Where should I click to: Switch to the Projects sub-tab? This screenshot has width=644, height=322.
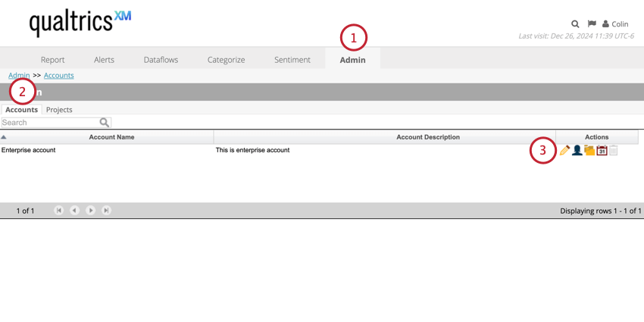coord(59,110)
